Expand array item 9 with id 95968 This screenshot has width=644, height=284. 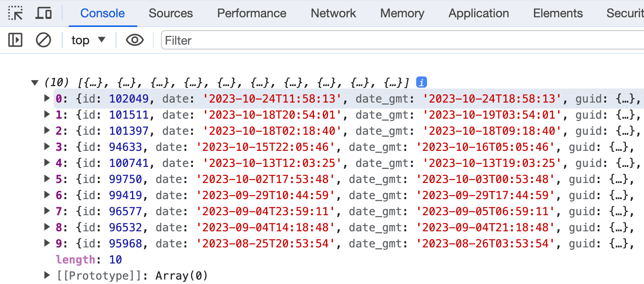[47, 243]
